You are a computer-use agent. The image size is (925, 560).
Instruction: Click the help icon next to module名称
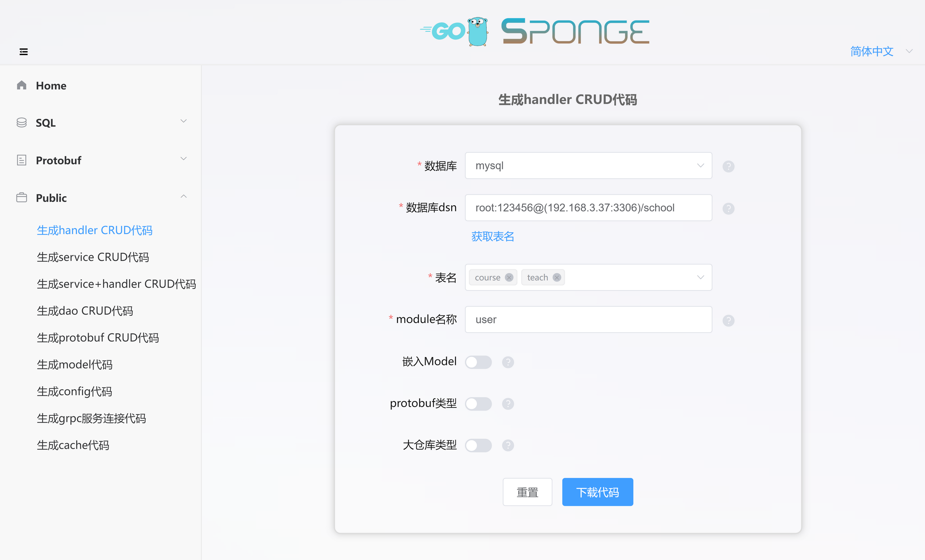728,320
